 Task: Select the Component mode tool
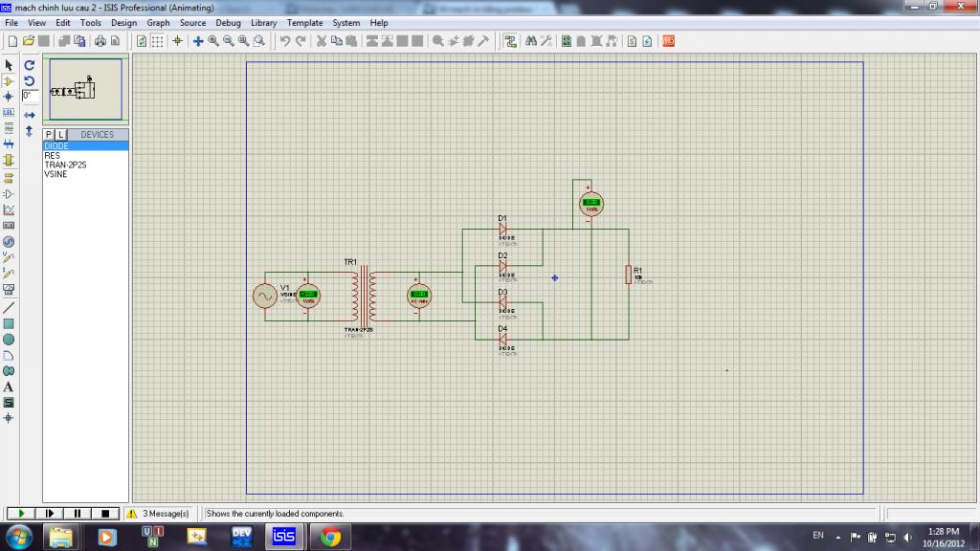pyautogui.click(x=9, y=81)
